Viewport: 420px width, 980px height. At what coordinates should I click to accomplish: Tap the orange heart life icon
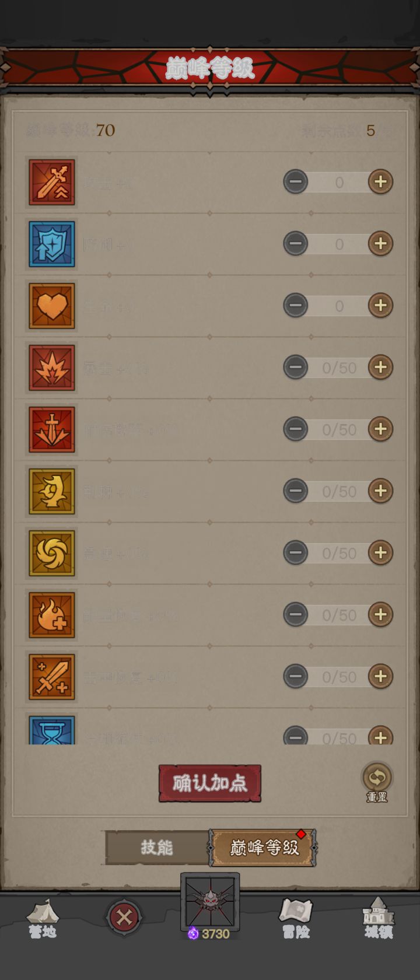pos(52,306)
